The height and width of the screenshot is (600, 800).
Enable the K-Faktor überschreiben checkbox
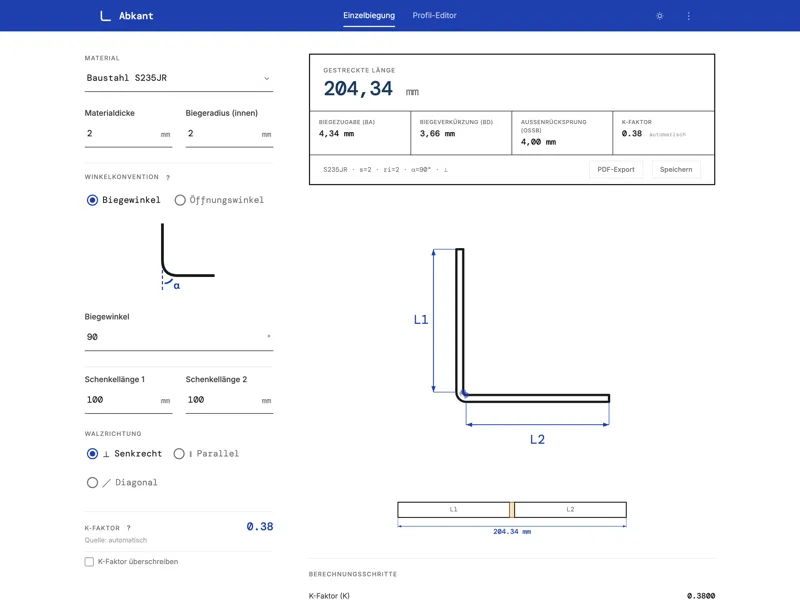tap(90, 562)
